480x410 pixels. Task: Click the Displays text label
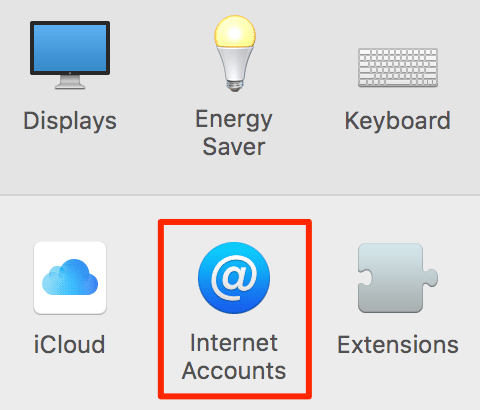tap(70, 121)
